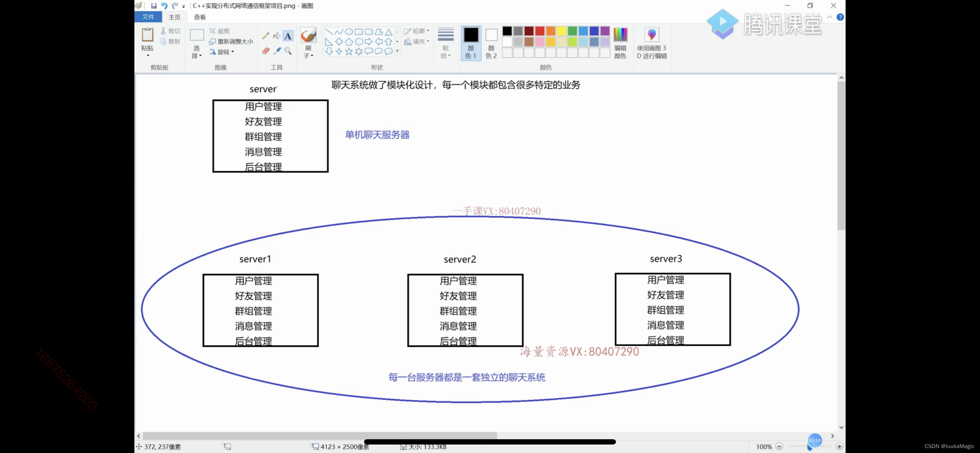Click the 100% zoom level readout
Image resolution: width=980 pixels, height=453 pixels.
(763, 447)
